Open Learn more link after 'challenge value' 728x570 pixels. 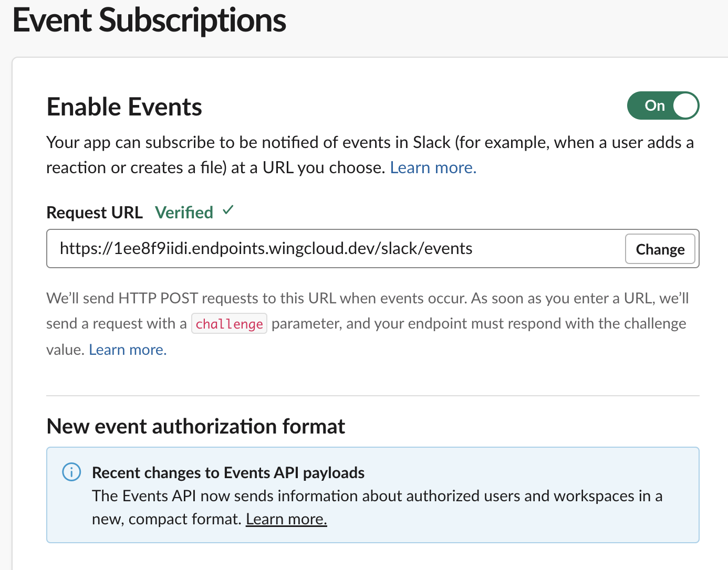[128, 350]
